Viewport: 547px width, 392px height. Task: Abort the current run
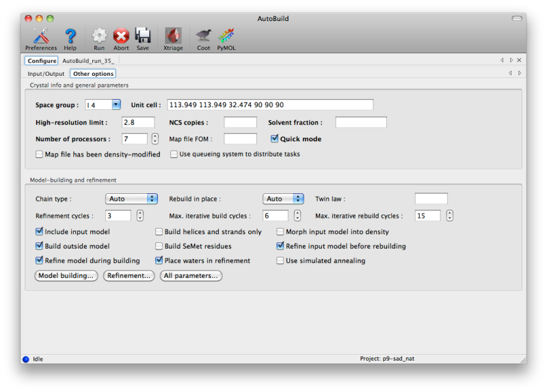pos(121,39)
